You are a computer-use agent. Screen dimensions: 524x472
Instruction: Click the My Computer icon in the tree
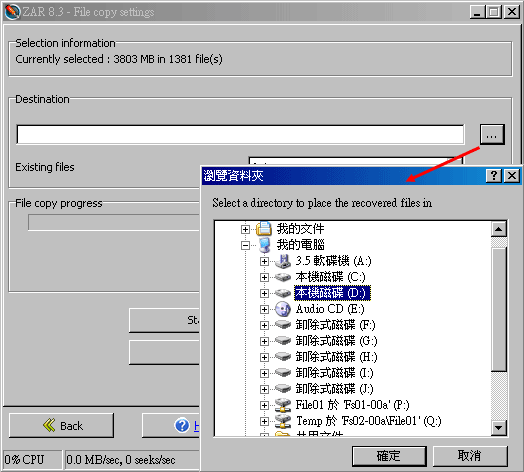[x=264, y=245]
